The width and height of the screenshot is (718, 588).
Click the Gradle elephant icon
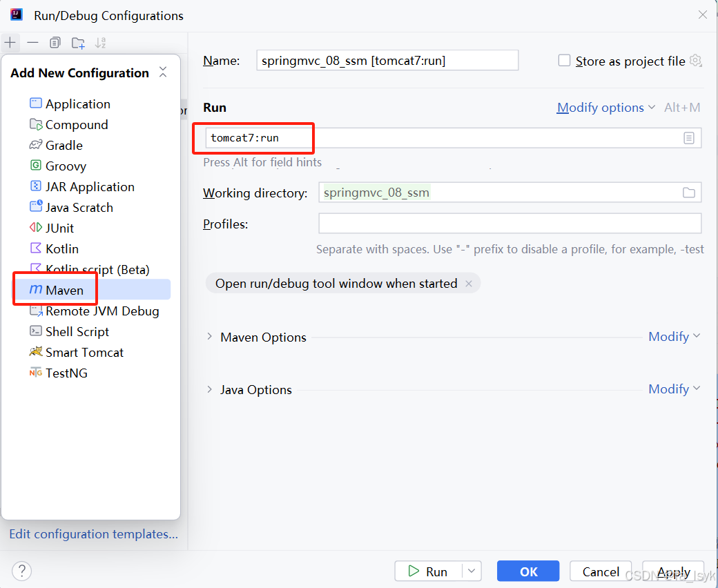coord(36,145)
